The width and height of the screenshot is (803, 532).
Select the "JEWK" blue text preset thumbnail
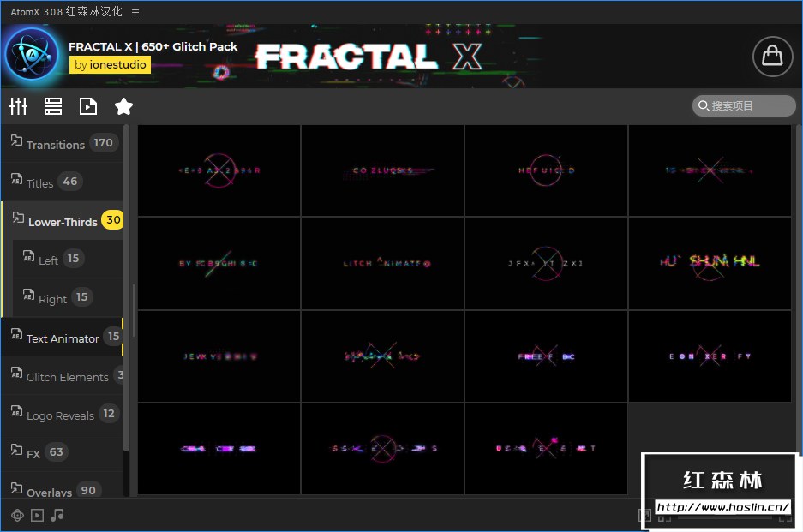click(219, 356)
